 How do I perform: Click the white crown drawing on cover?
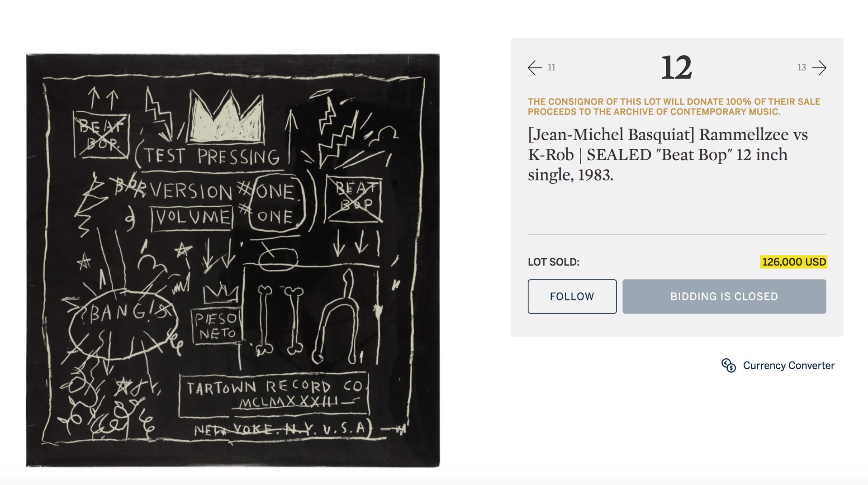coord(226,116)
